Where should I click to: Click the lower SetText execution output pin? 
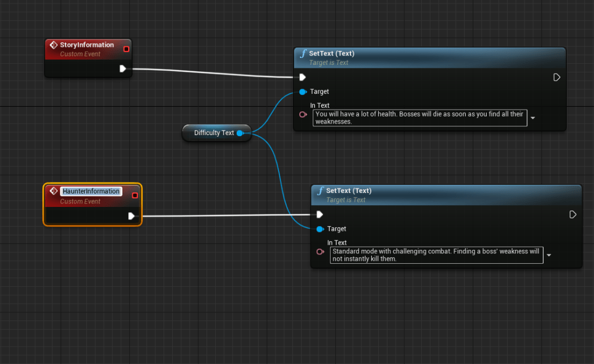[573, 214]
